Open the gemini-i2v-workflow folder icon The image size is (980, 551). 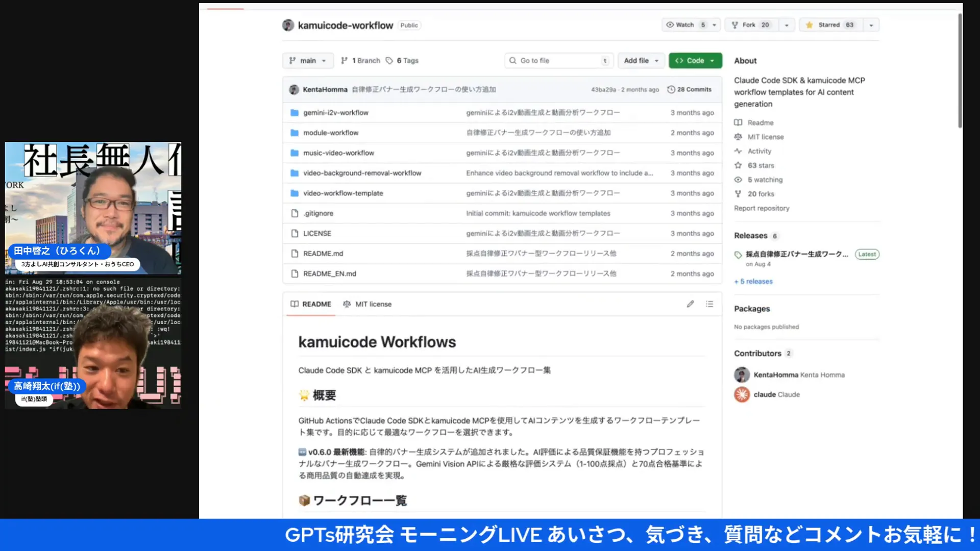point(295,112)
